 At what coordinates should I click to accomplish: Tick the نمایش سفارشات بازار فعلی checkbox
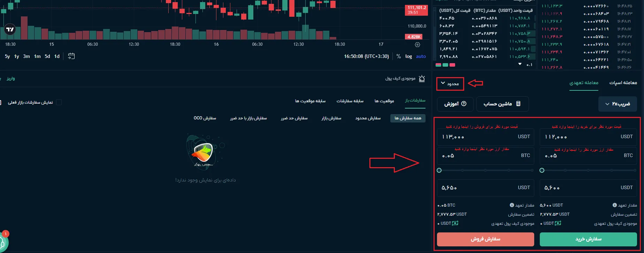click(x=59, y=102)
